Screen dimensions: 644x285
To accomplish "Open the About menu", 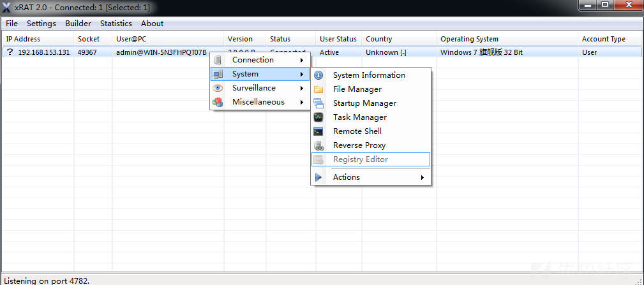I will click(x=152, y=24).
